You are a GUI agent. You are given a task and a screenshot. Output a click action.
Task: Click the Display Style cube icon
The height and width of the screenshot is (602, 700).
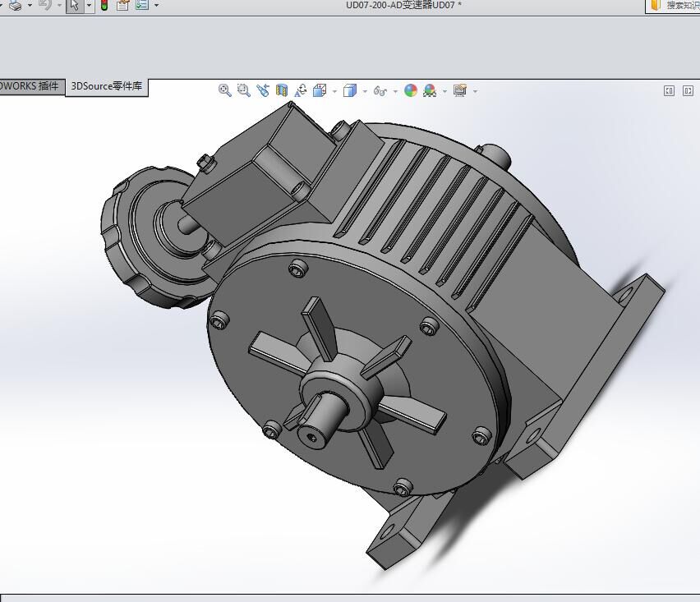click(x=349, y=90)
